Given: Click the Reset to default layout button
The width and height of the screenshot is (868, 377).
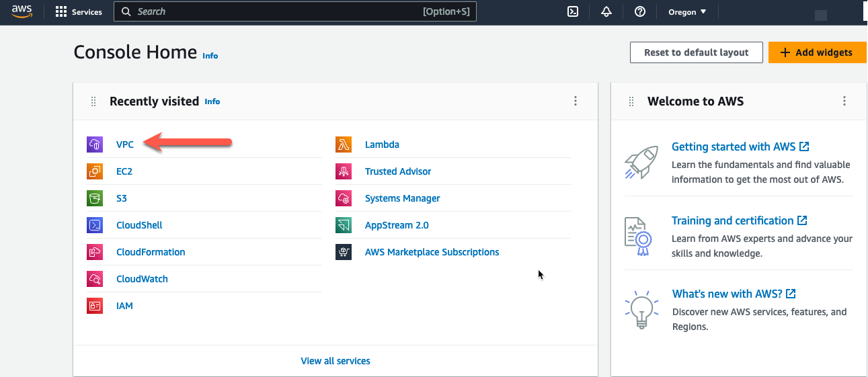Looking at the screenshot, I should click(x=697, y=52).
